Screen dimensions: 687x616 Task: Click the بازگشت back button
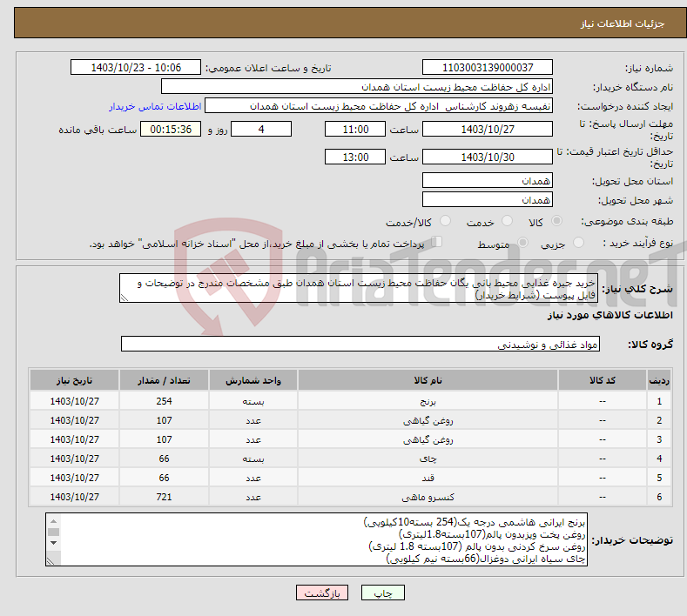coord(322,593)
